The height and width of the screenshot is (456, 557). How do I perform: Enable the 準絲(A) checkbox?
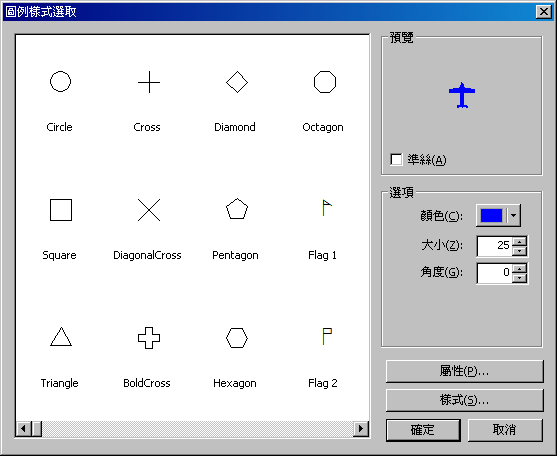click(x=396, y=159)
